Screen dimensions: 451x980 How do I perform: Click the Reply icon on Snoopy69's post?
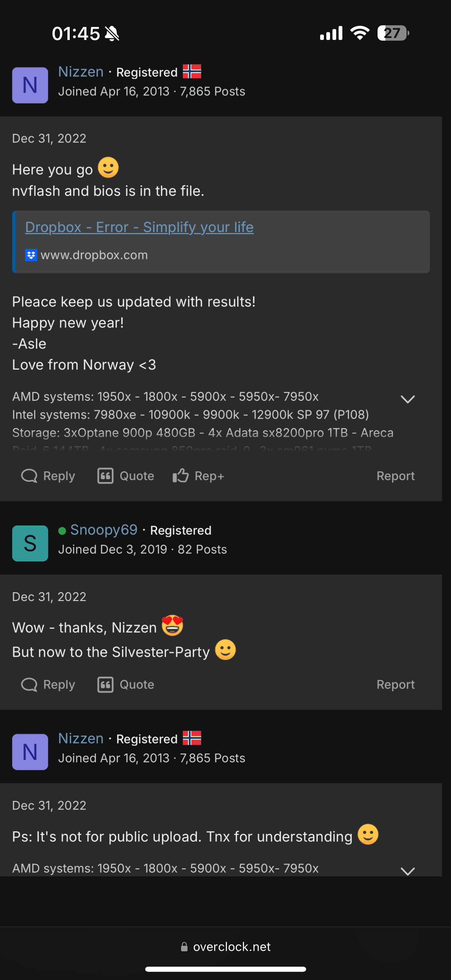click(x=29, y=684)
